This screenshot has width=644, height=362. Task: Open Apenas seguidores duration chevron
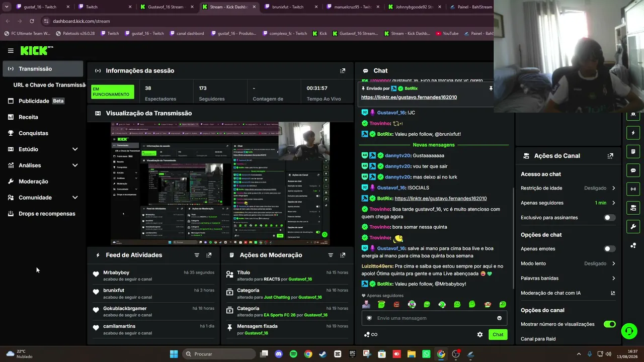(613, 203)
